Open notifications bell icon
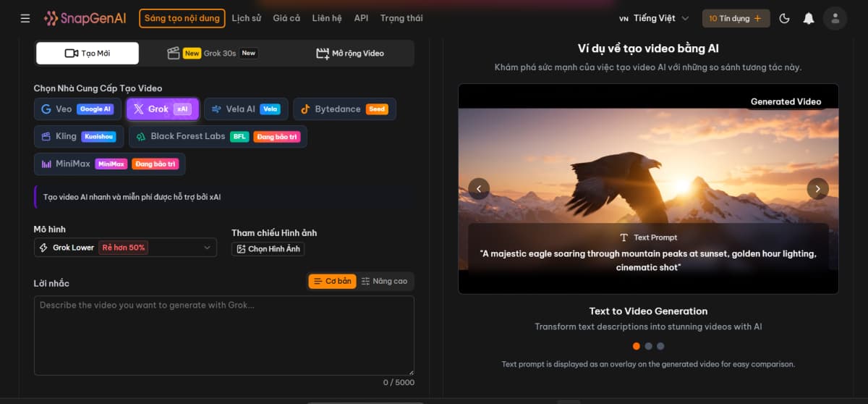Screen dimensions: 868x404 pyautogui.click(x=809, y=18)
